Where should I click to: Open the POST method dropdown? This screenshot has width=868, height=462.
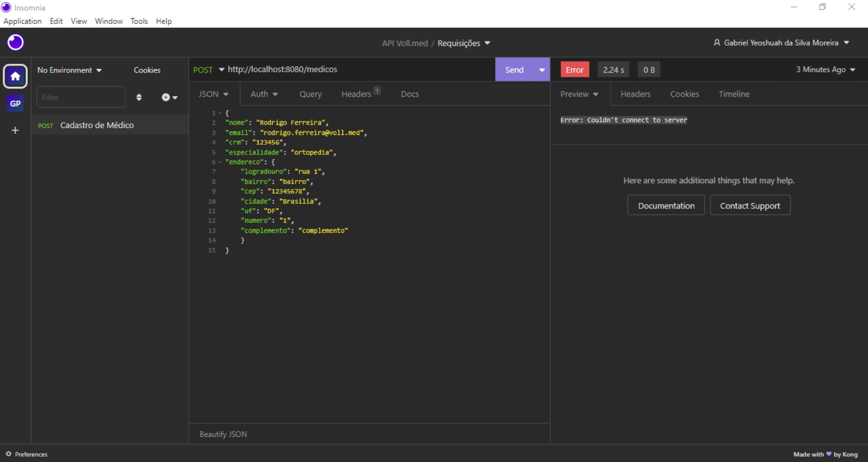coord(209,69)
